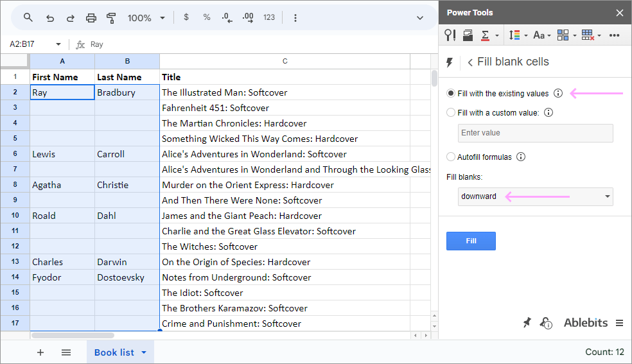Increase decimal places
This screenshot has width=632, height=364.
click(248, 18)
